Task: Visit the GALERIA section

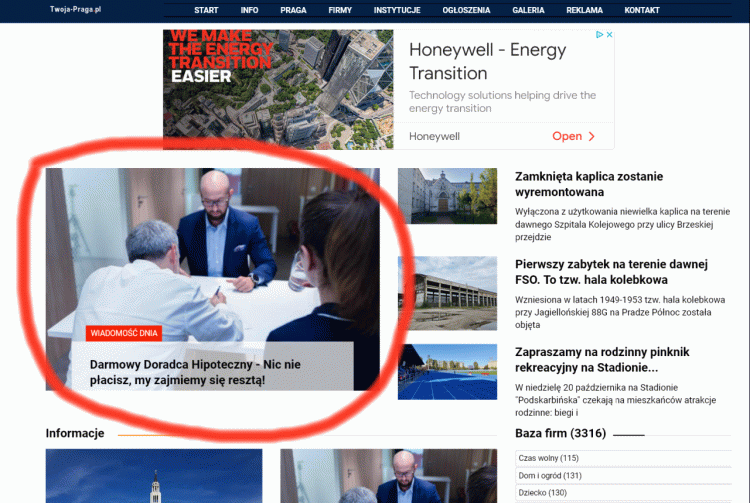Action: point(528,10)
